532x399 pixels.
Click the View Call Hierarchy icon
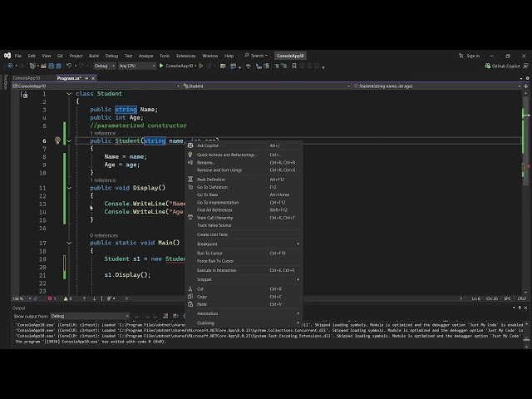(x=190, y=218)
